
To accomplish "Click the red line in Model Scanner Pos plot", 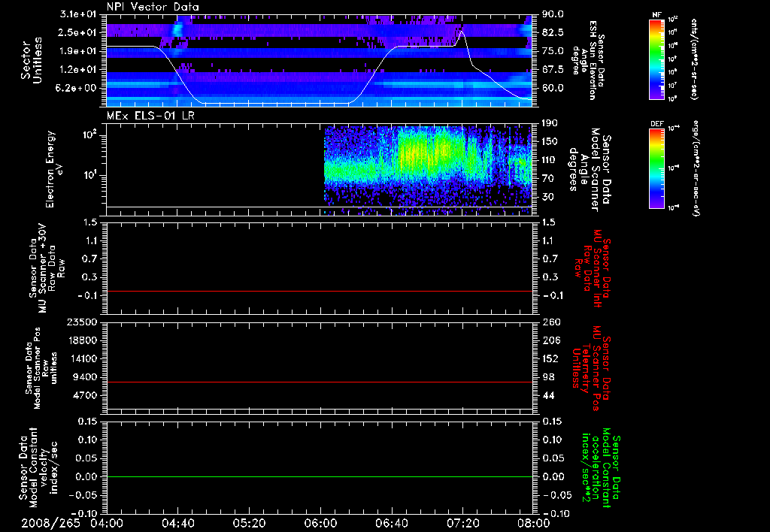I will (320, 382).
